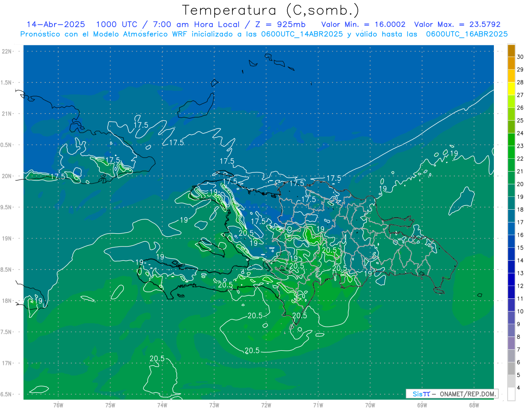Click the 19N latitude axis label
The image size is (532, 411).
click(7, 239)
